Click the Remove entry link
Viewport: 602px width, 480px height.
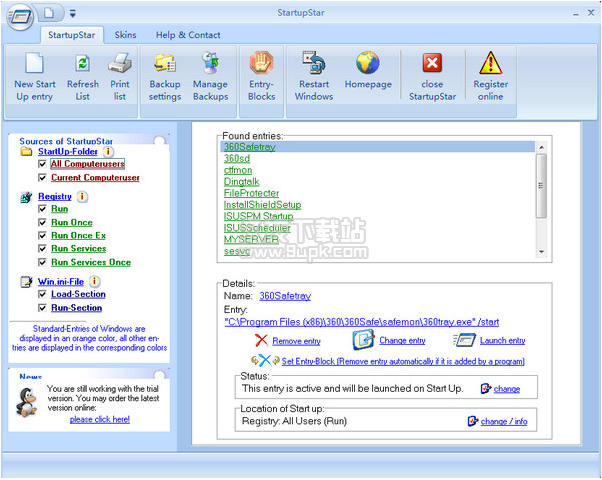click(296, 341)
